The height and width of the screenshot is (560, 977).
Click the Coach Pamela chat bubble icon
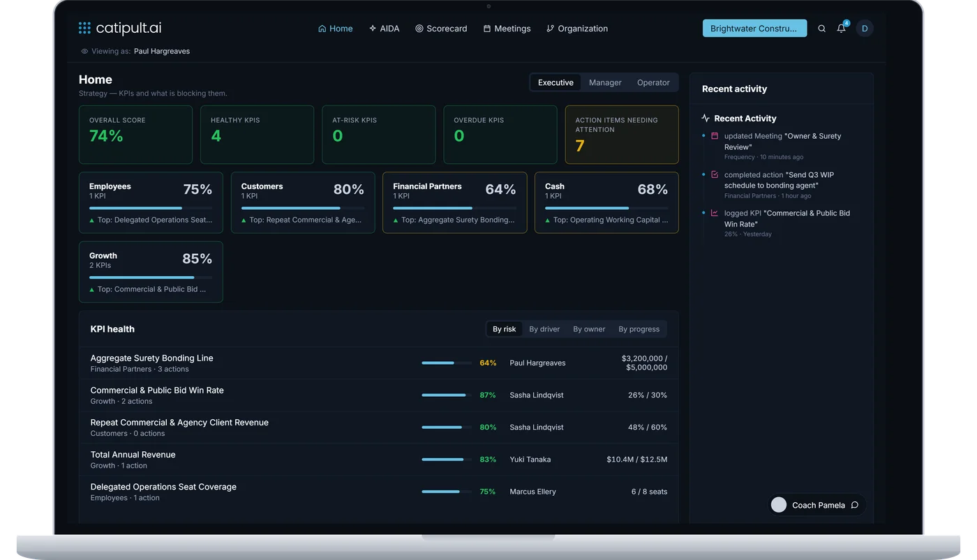pyautogui.click(x=854, y=505)
